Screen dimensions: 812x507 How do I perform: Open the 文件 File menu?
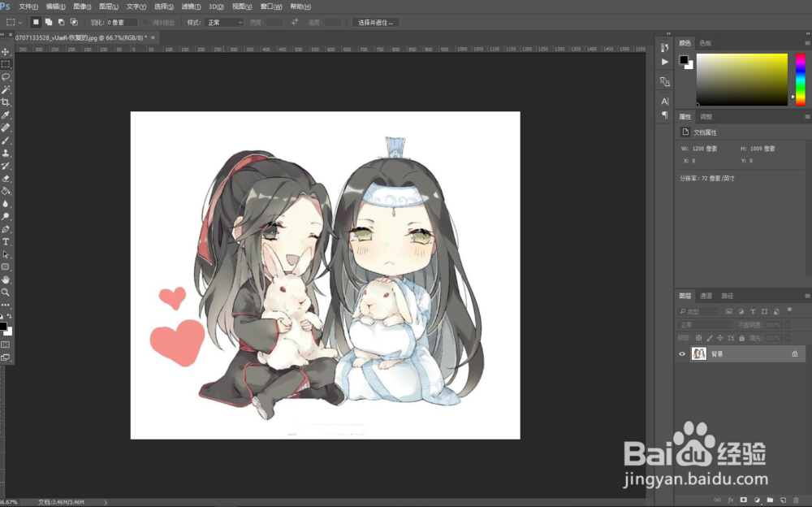[28, 6]
